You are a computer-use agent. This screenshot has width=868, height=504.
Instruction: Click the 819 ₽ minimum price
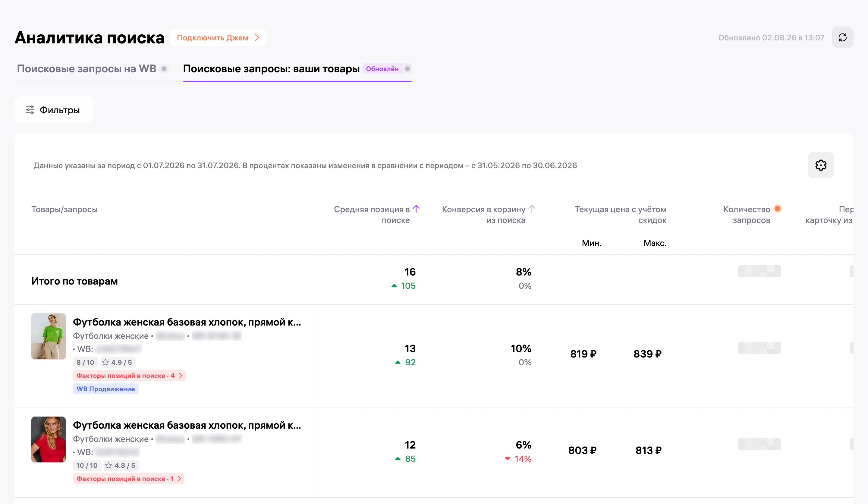(583, 354)
